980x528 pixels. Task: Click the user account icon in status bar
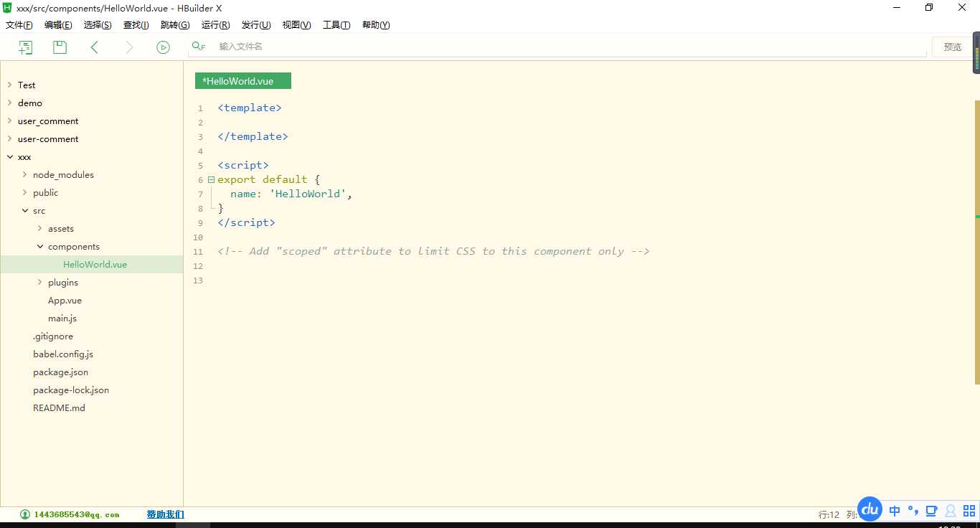(25, 514)
